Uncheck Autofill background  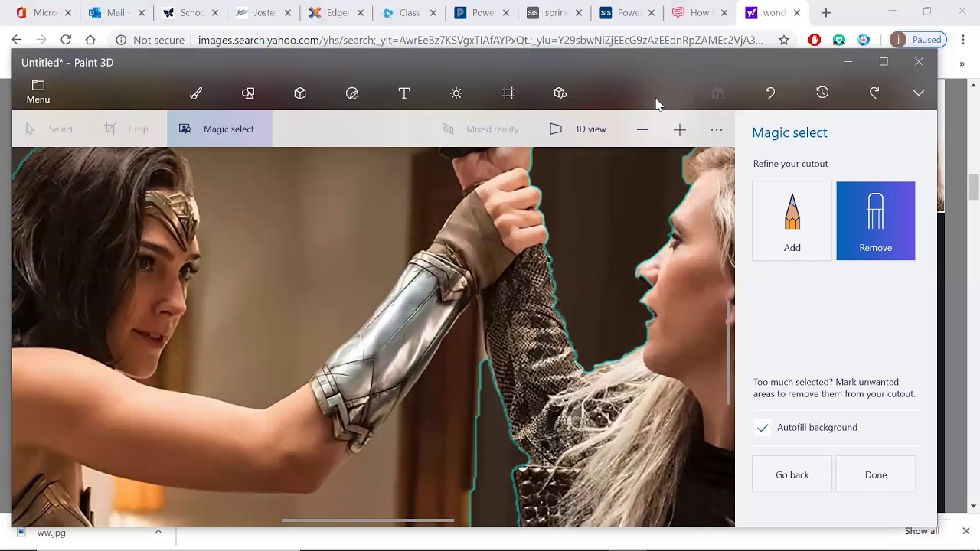tap(763, 428)
